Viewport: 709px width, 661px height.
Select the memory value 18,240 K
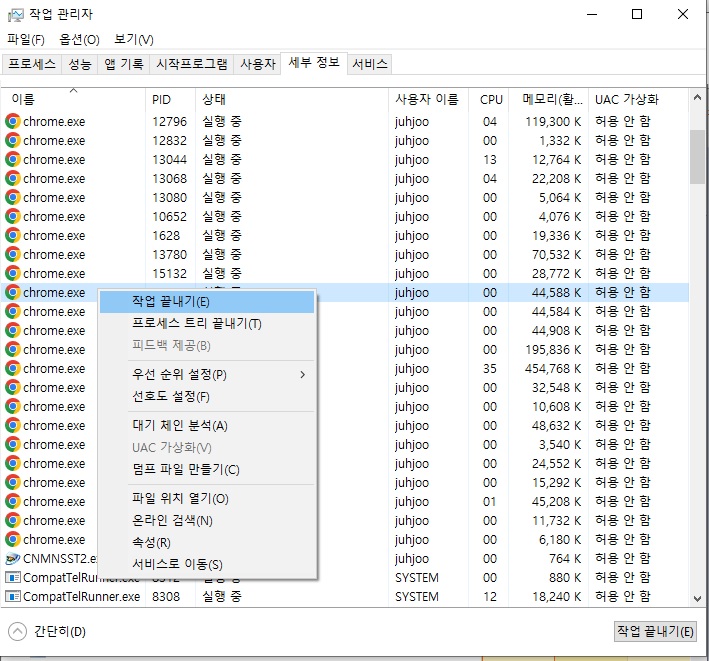coord(556,596)
